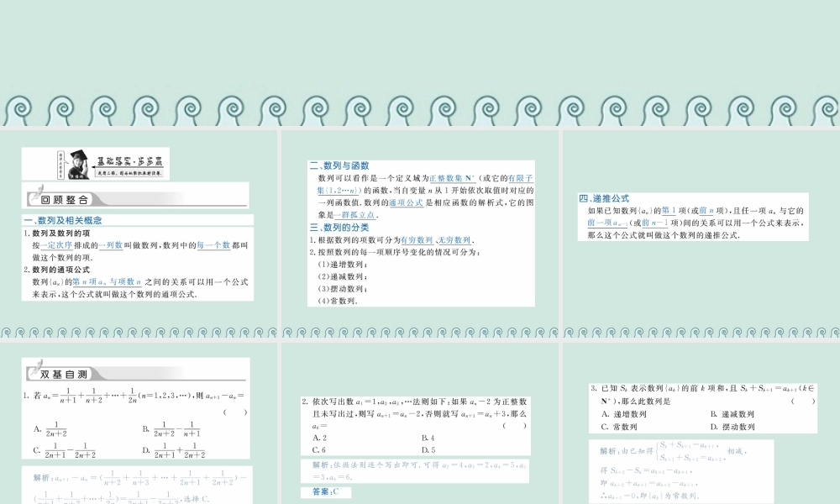Click the underlined blank 一群孤立点
Viewport: 840px width, 504px height.
pyautogui.click(x=354, y=215)
